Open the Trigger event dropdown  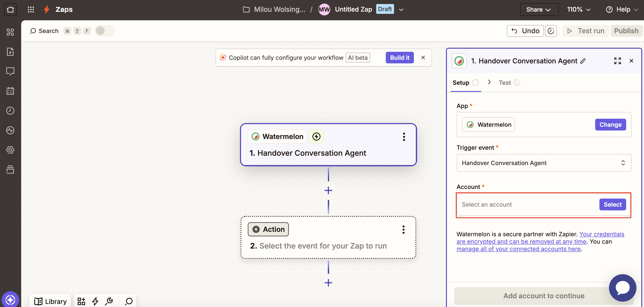pos(544,163)
